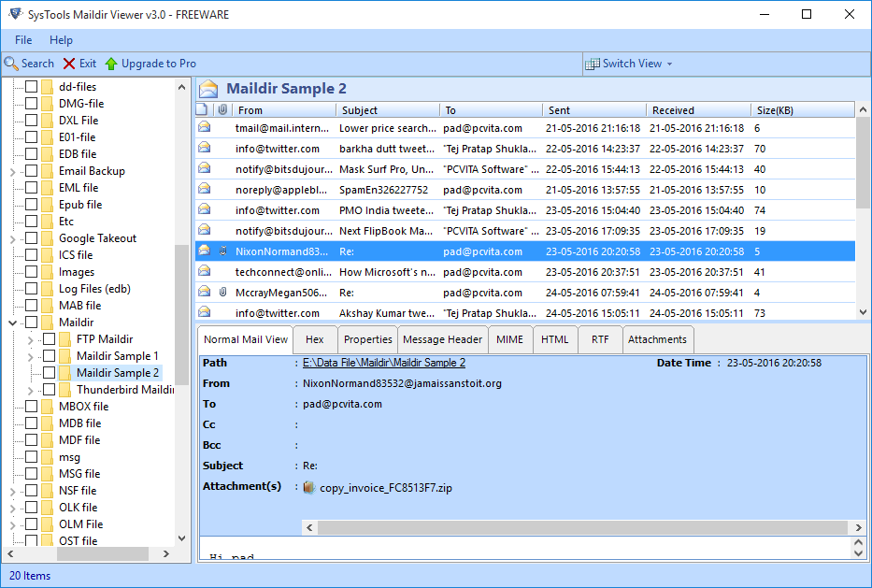Switch to the Hex tab
This screenshot has width=872, height=588.
(x=314, y=339)
